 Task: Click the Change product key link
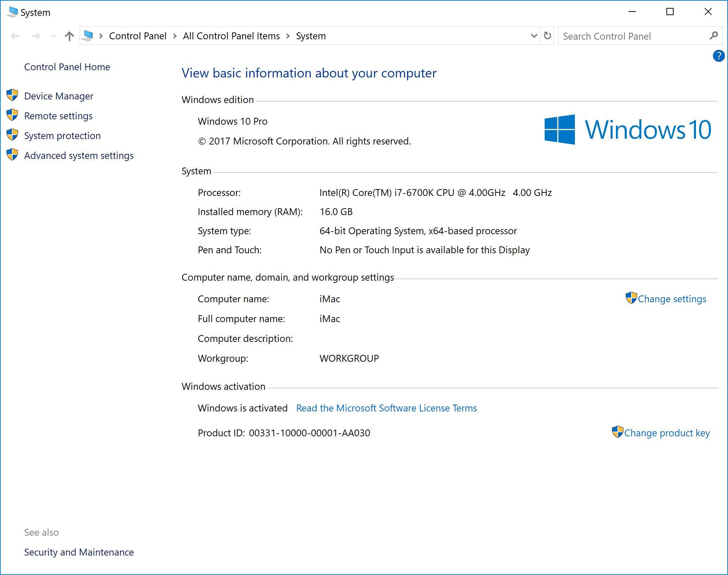(x=666, y=433)
